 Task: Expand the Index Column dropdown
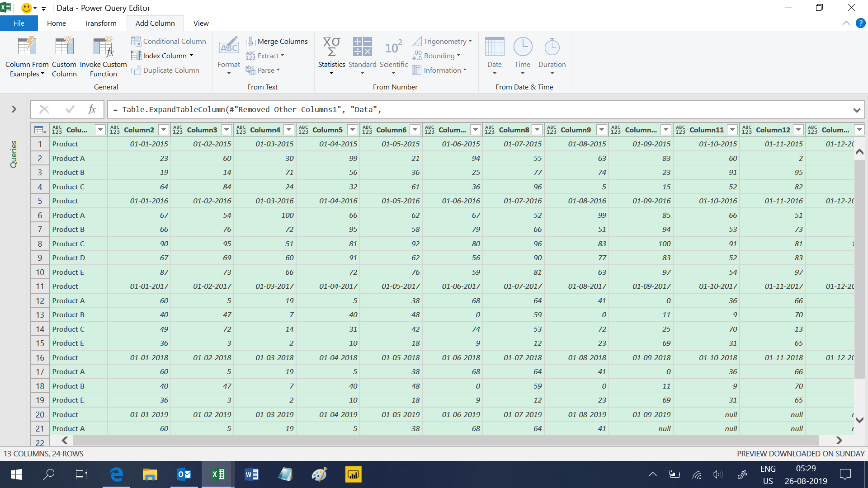tap(191, 56)
